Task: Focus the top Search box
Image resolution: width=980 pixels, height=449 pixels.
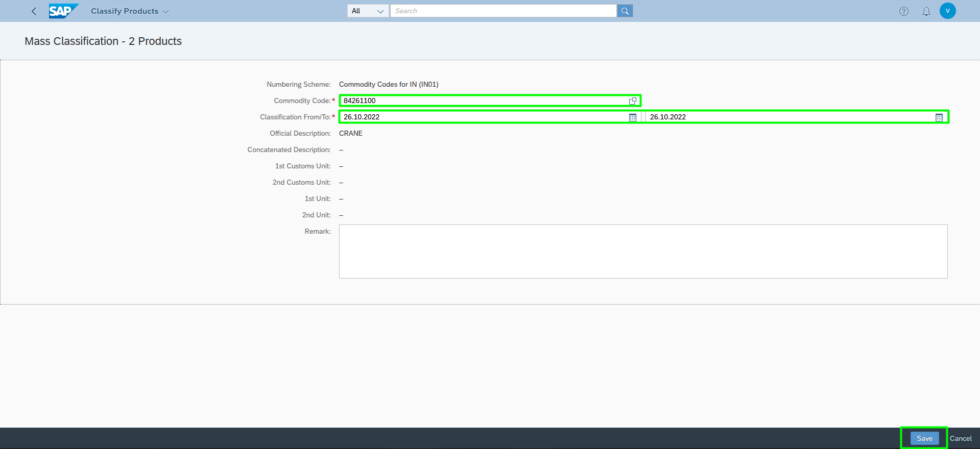Action: point(504,11)
